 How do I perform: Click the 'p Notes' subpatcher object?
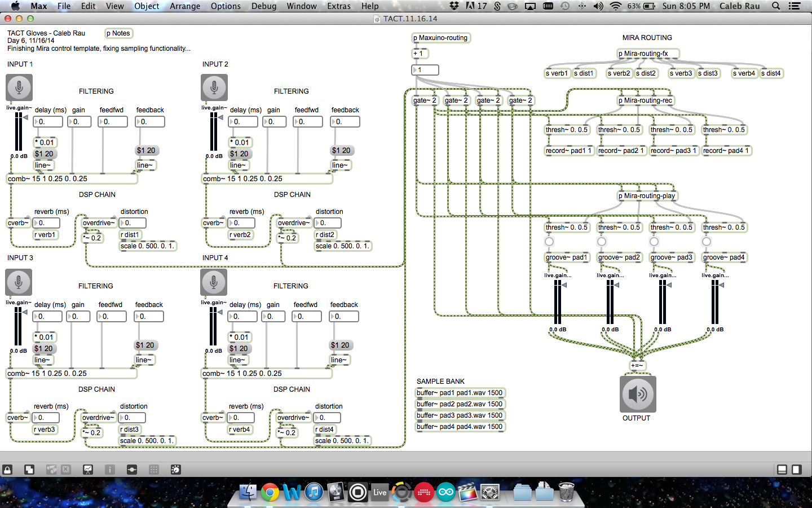118,33
